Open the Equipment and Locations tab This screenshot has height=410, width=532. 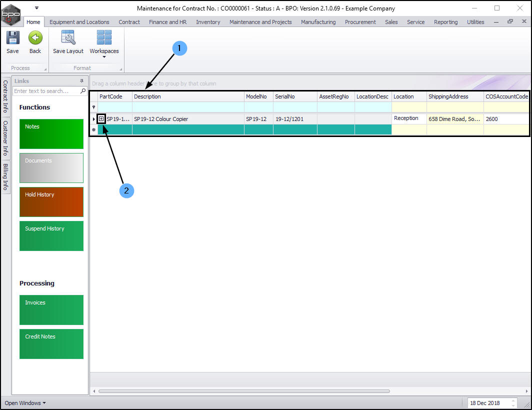79,22
